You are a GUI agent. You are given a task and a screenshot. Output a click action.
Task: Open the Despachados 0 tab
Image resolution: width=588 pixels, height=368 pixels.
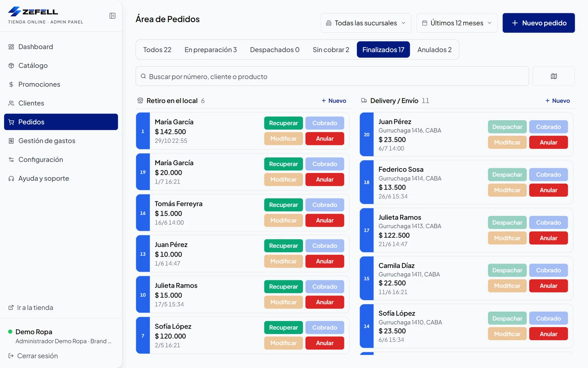275,50
